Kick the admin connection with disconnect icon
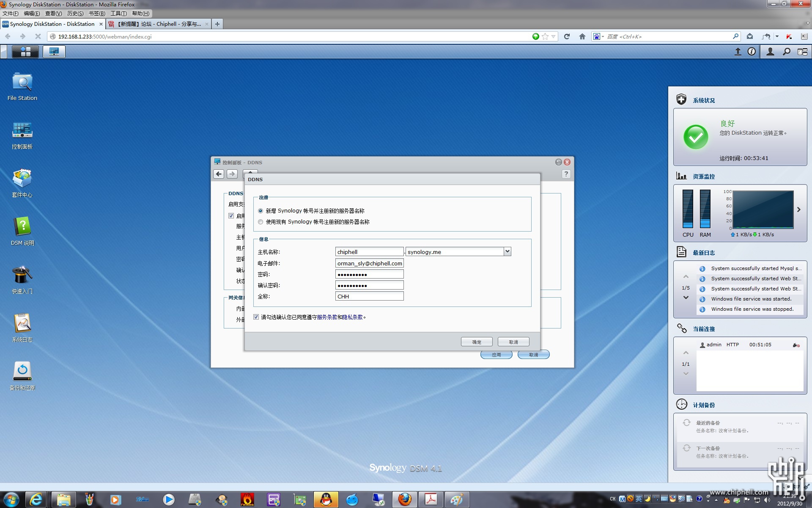 (x=796, y=345)
